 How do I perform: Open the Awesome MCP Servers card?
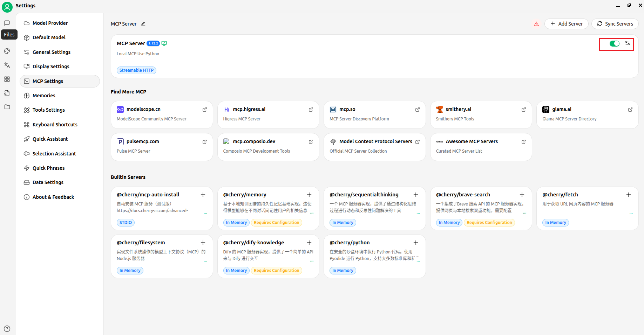pyautogui.click(x=481, y=147)
